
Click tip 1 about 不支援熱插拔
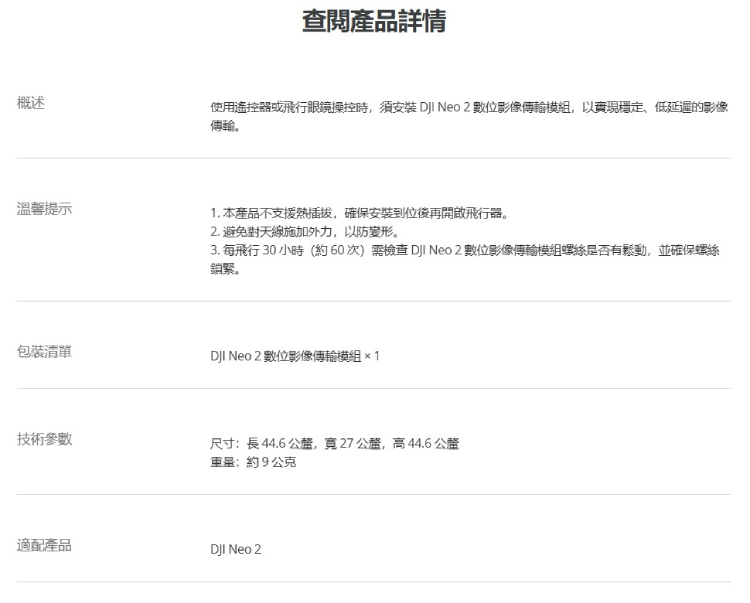[359, 213]
